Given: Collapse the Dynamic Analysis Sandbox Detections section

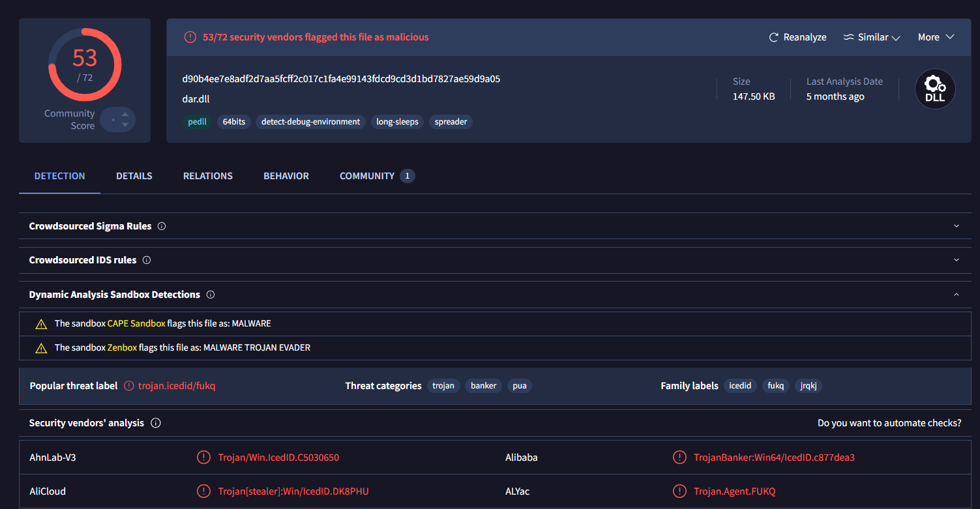Looking at the screenshot, I should [x=956, y=295].
